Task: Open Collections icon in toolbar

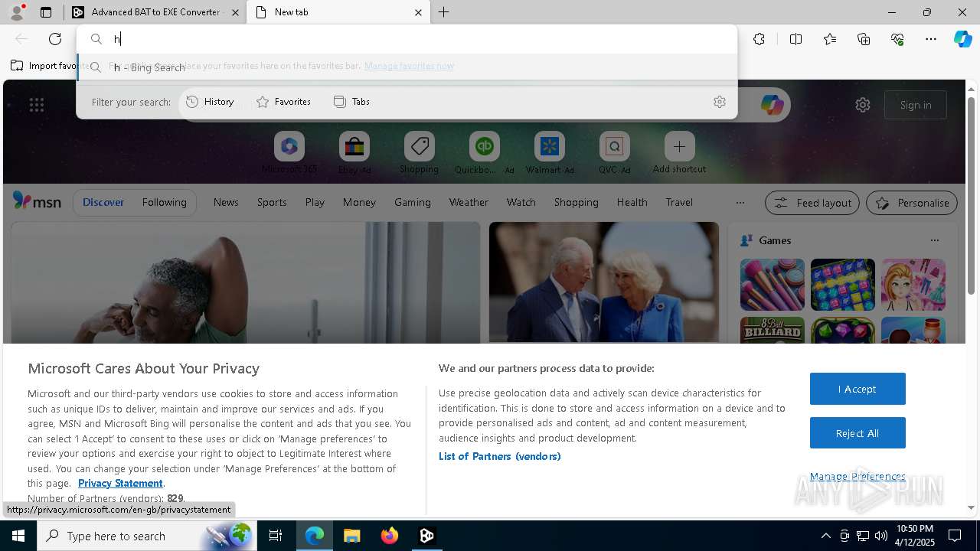Action: [x=864, y=39]
